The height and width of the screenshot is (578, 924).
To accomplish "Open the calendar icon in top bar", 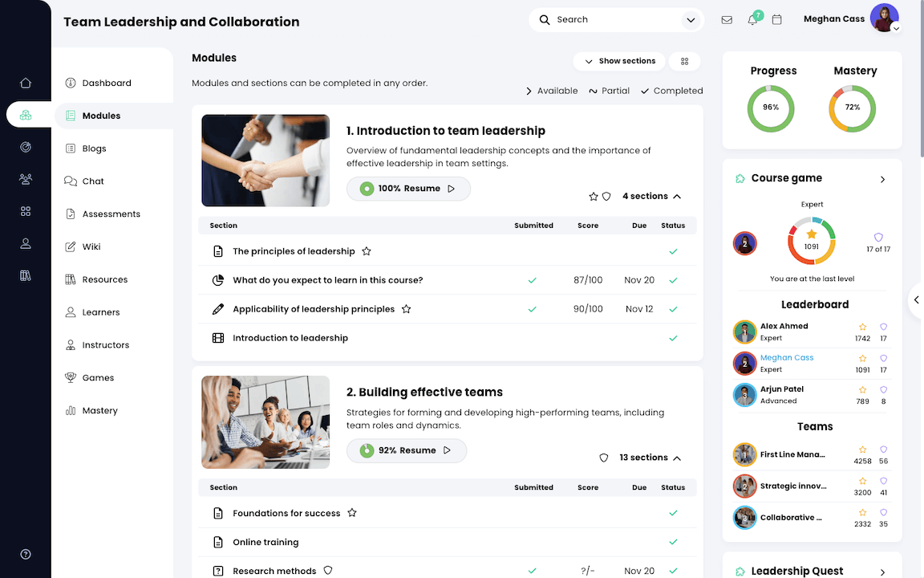I will 776,20.
